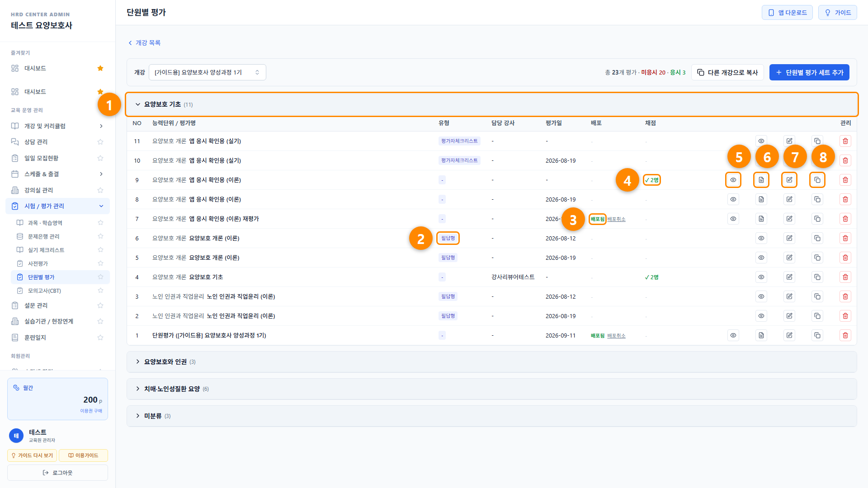
Task: Toggle favorite star for 일일 모집현황
Action: 100,158
